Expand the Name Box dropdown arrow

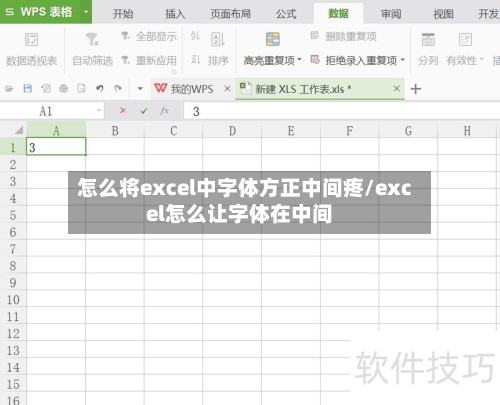tap(99, 110)
